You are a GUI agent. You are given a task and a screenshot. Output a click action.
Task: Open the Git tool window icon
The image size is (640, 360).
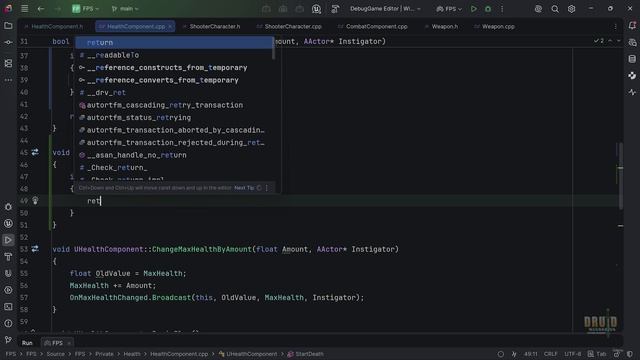tap(8, 340)
